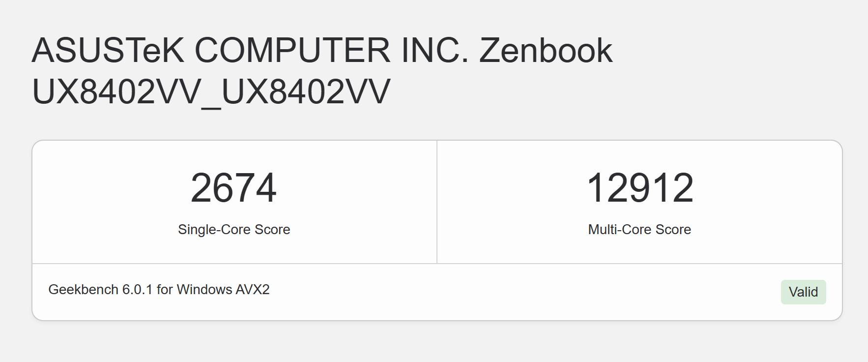Click the Single-Core Score label

(234, 230)
